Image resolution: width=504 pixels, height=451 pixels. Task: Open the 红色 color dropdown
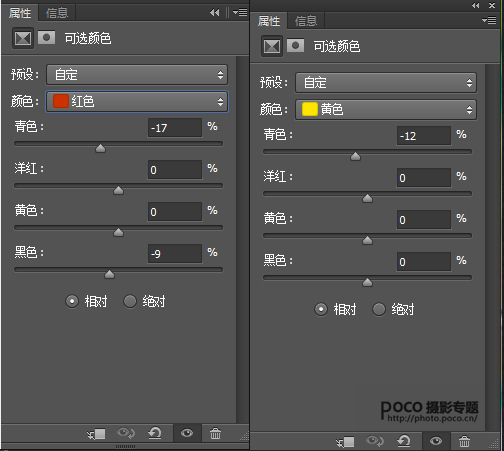[137, 101]
